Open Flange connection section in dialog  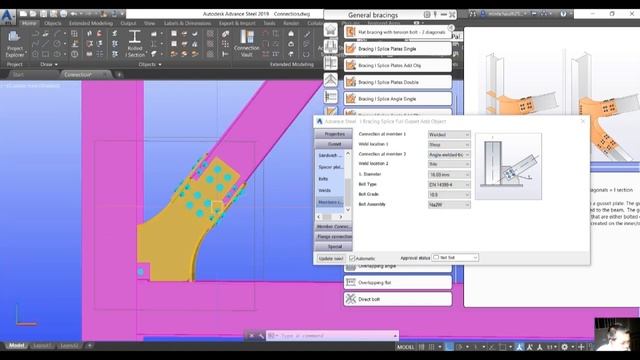click(334, 237)
